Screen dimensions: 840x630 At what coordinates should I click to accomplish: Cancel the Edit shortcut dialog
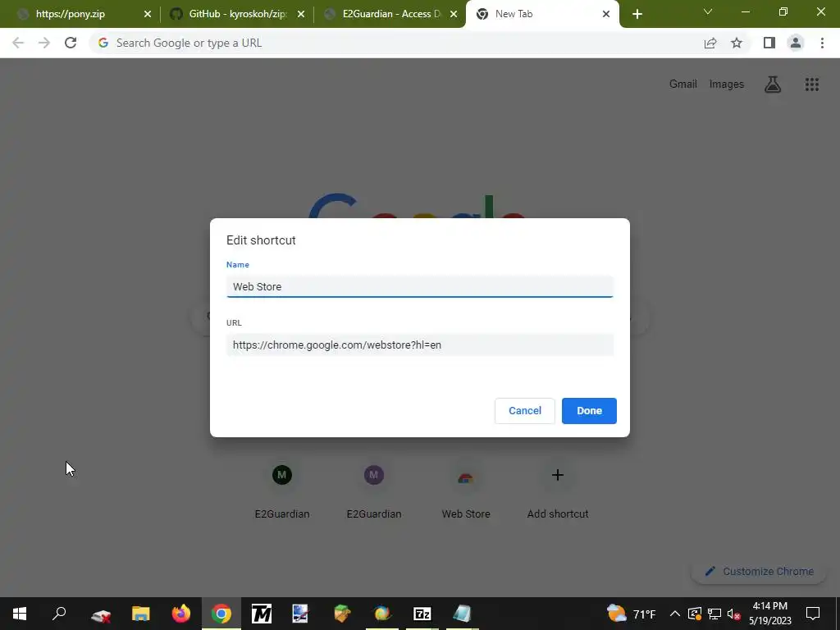click(x=524, y=411)
